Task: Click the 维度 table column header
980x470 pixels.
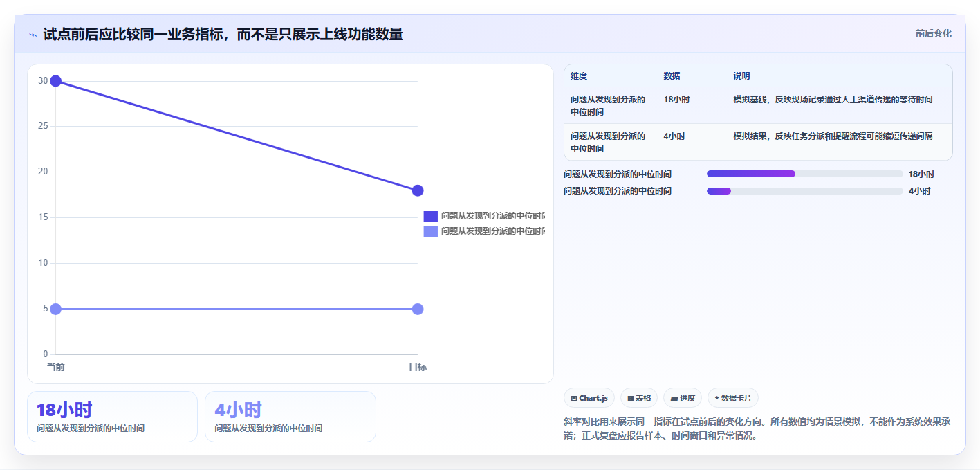Action: (x=579, y=76)
